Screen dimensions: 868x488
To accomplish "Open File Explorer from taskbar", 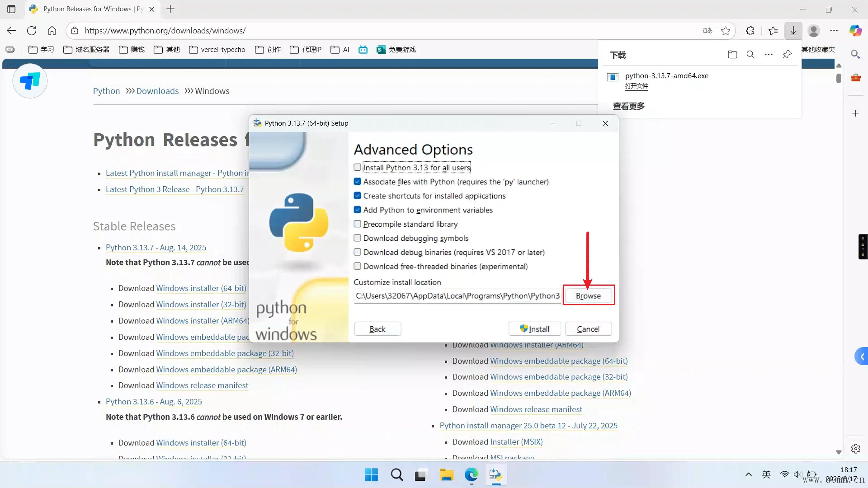I will (446, 475).
